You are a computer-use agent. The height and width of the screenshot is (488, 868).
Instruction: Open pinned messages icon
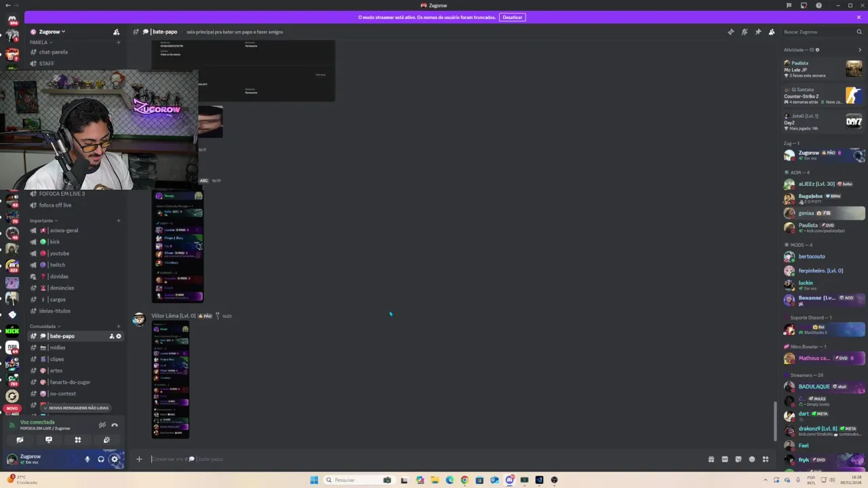(x=757, y=32)
